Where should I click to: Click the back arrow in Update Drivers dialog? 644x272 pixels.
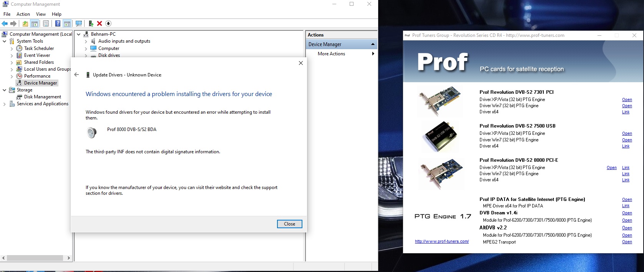[x=76, y=75]
